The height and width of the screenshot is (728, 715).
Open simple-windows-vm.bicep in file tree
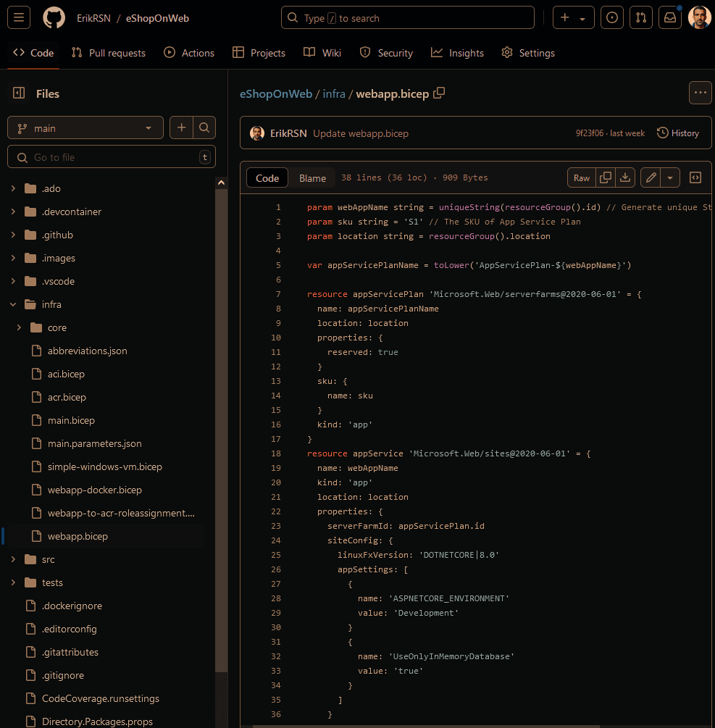tap(105, 467)
